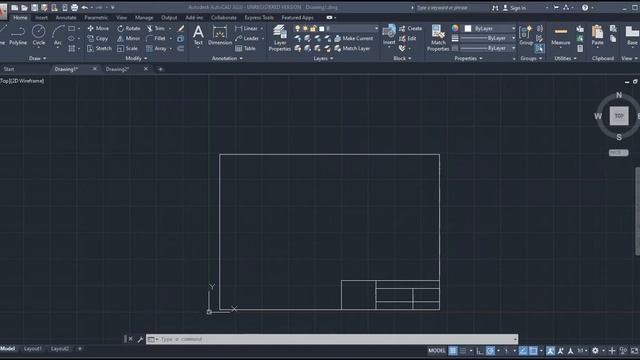Click the TOP face of the ViewCube

pos(619,116)
